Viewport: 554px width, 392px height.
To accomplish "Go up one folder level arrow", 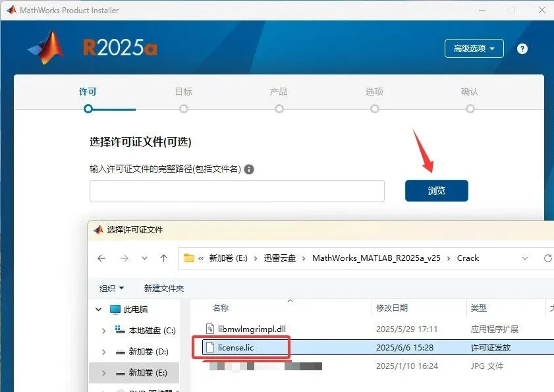I will click(x=163, y=258).
